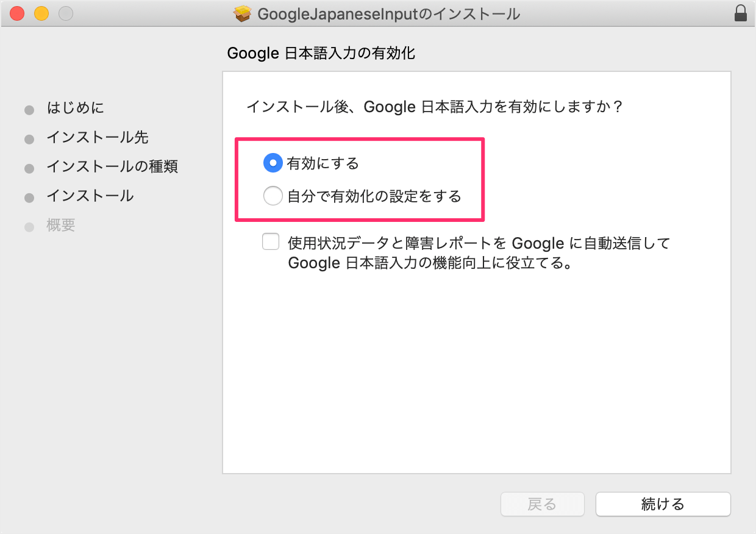Enable sending usage data to Google

[270, 241]
